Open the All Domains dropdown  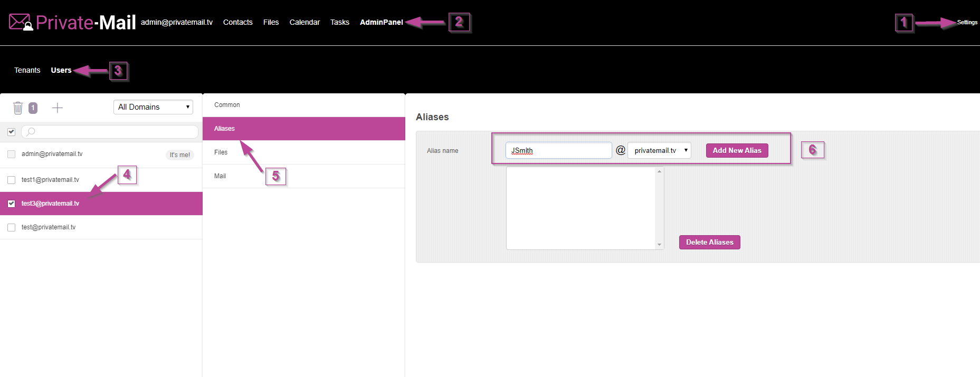tap(153, 107)
